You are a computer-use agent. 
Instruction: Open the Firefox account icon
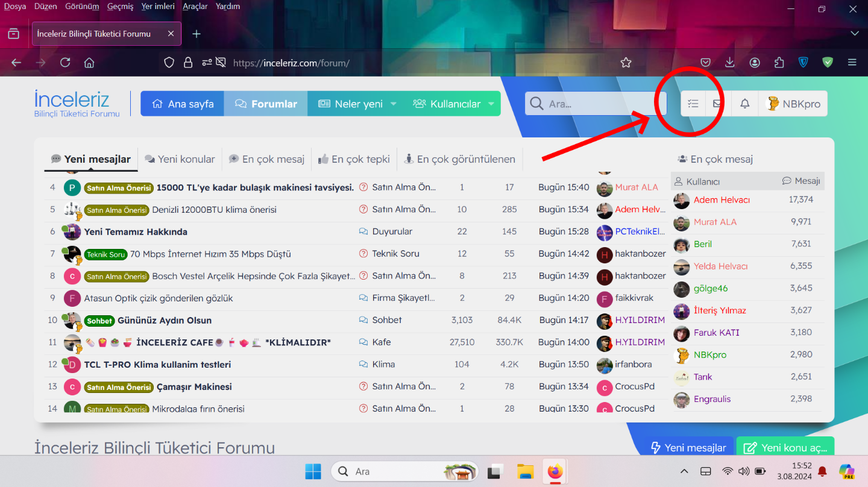point(755,63)
